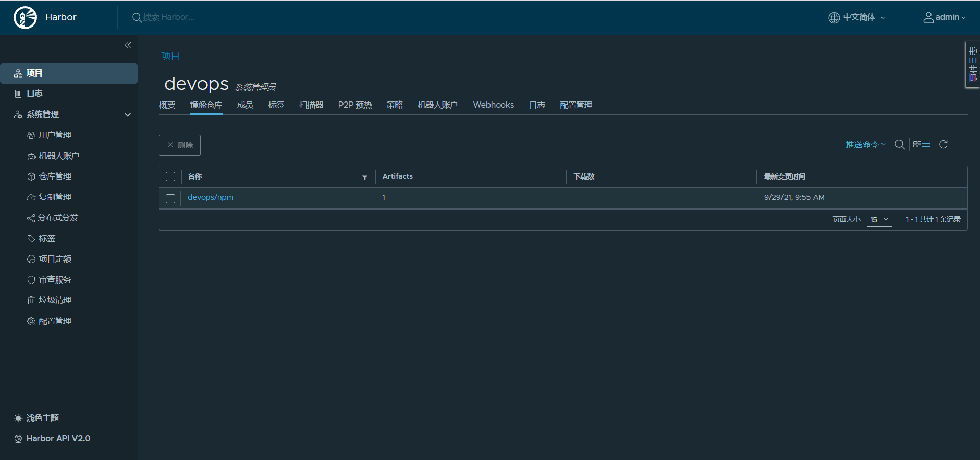Switch to the 概要 tab
This screenshot has width=980, height=460.
[x=167, y=105]
